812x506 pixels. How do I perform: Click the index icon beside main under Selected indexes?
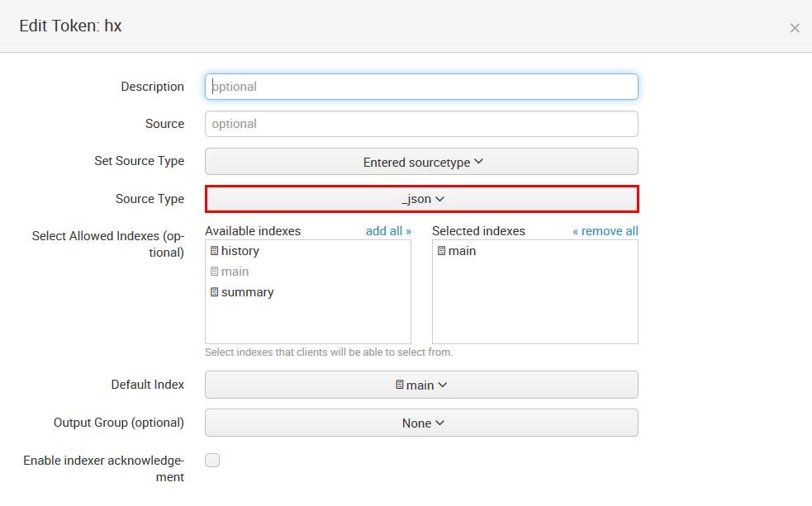click(x=440, y=251)
